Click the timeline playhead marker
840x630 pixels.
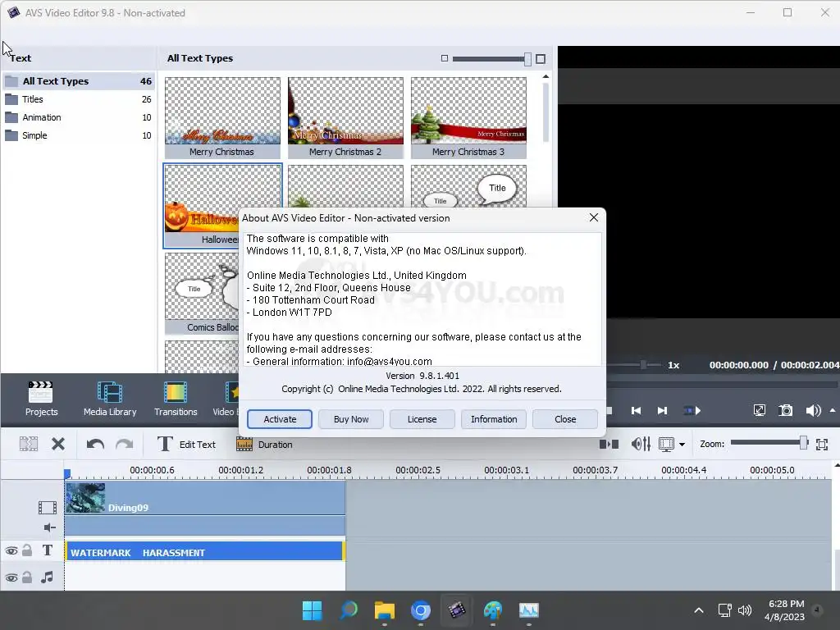[67, 473]
